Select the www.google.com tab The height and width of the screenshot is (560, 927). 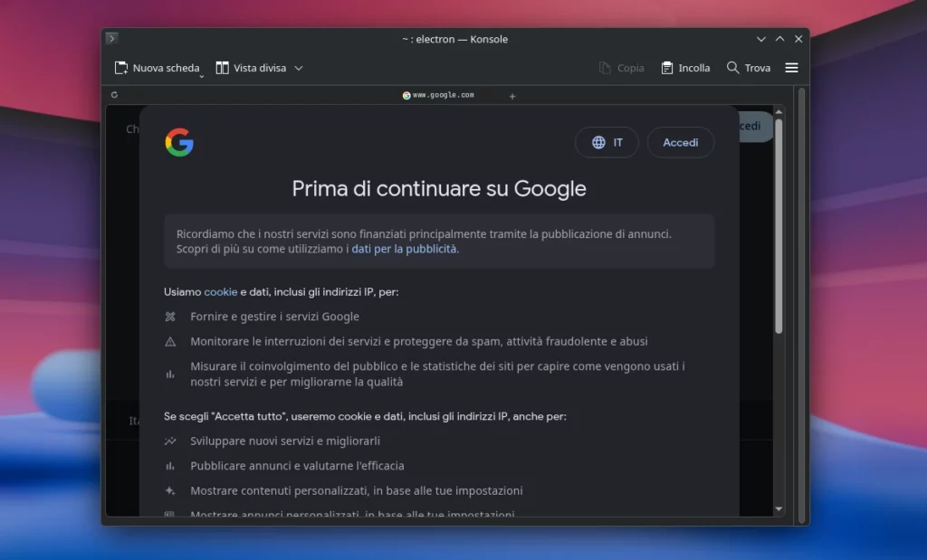coord(438,95)
